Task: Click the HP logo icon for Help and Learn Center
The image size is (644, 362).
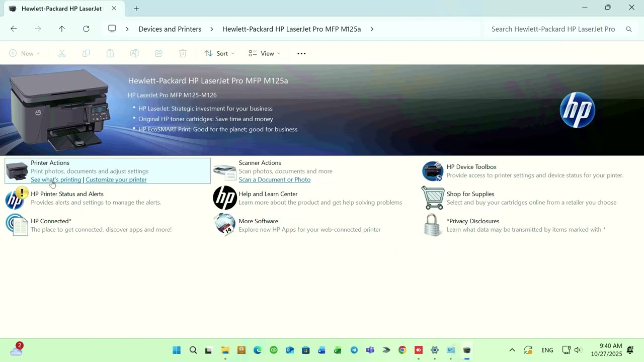Action: (x=225, y=198)
